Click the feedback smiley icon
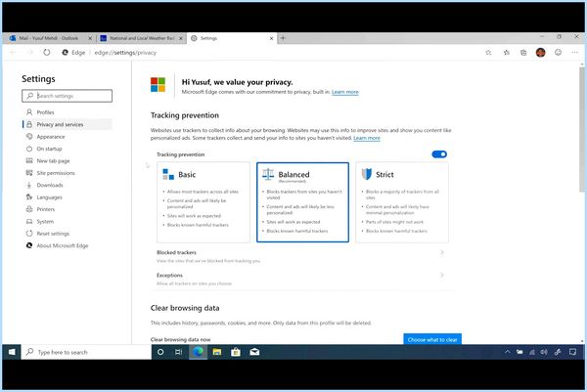This screenshot has height=392, width=587. point(558,53)
